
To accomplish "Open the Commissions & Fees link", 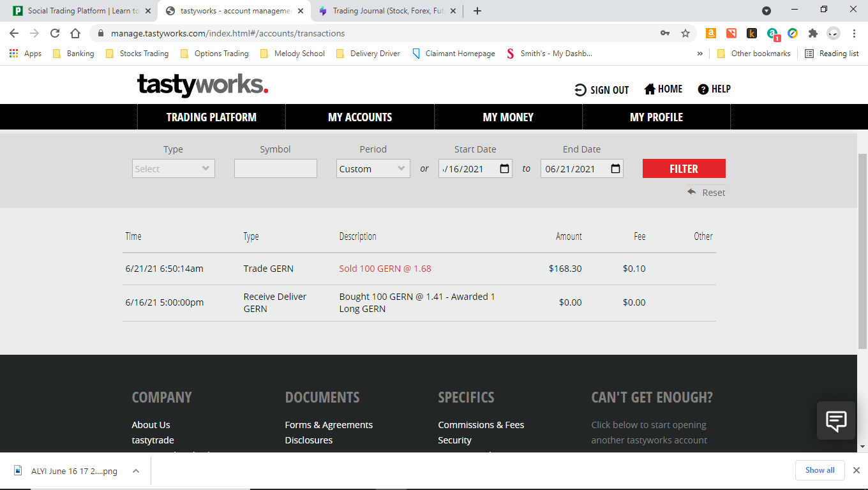I will point(481,425).
